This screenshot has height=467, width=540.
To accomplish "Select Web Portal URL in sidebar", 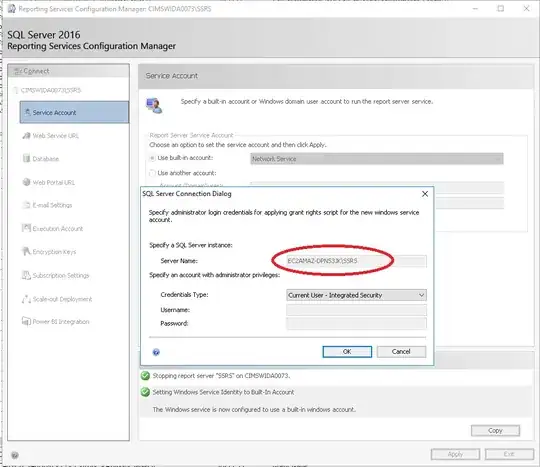I will tap(54, 183).
